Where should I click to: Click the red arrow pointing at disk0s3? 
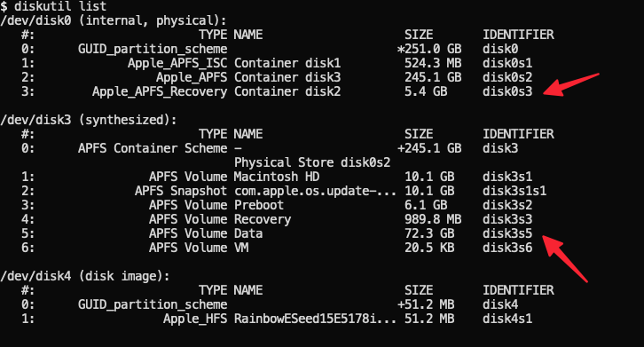571,84
